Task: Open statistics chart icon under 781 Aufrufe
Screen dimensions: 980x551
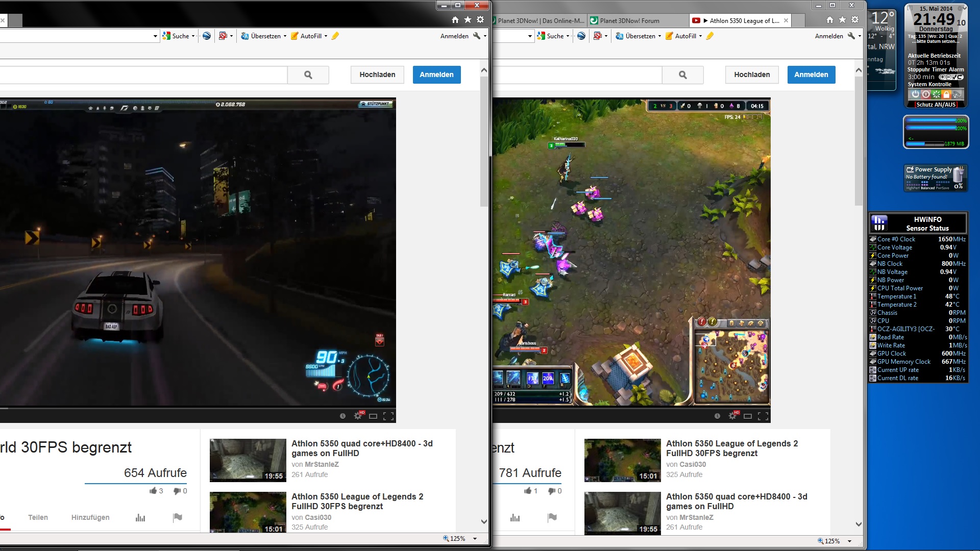Action: 515,518
